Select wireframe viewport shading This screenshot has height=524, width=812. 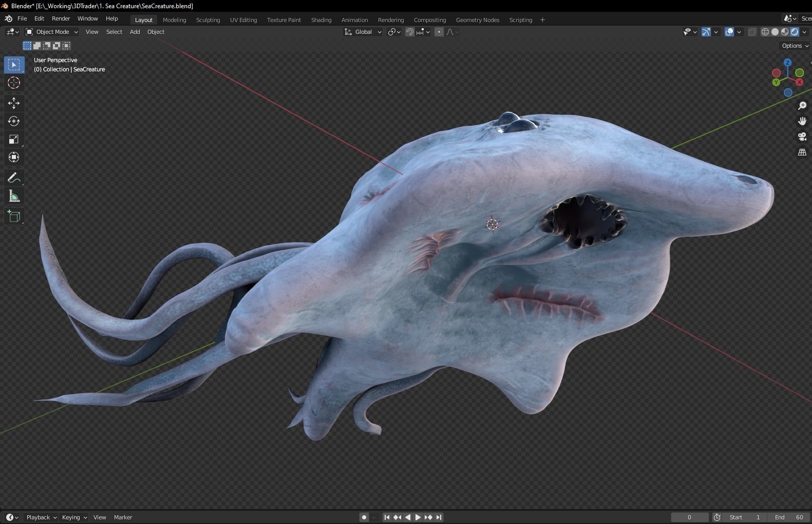click(x=765, y=32)
